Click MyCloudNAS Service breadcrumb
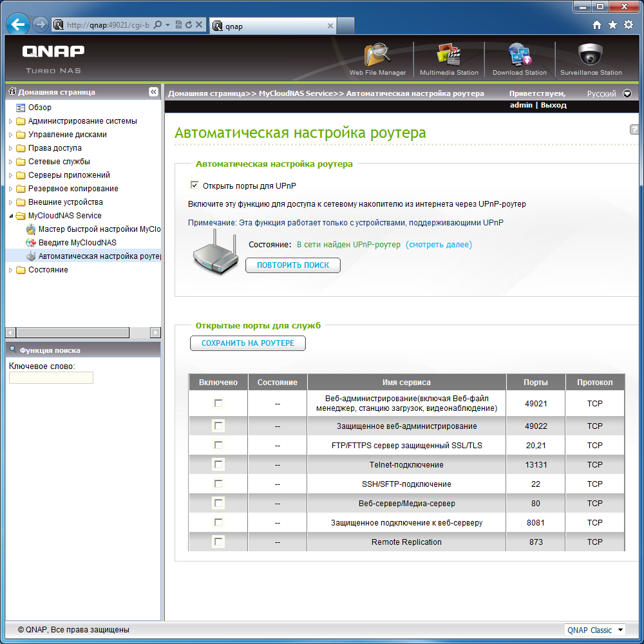This screenshot has width=644, height=644. (x=296, y=93)
